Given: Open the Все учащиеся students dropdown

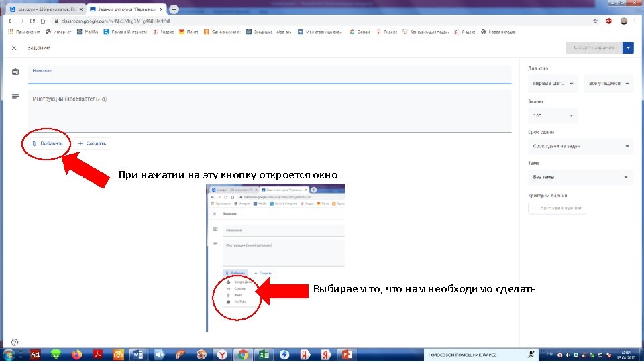Looking at the screenshot, I should point(608,84).
